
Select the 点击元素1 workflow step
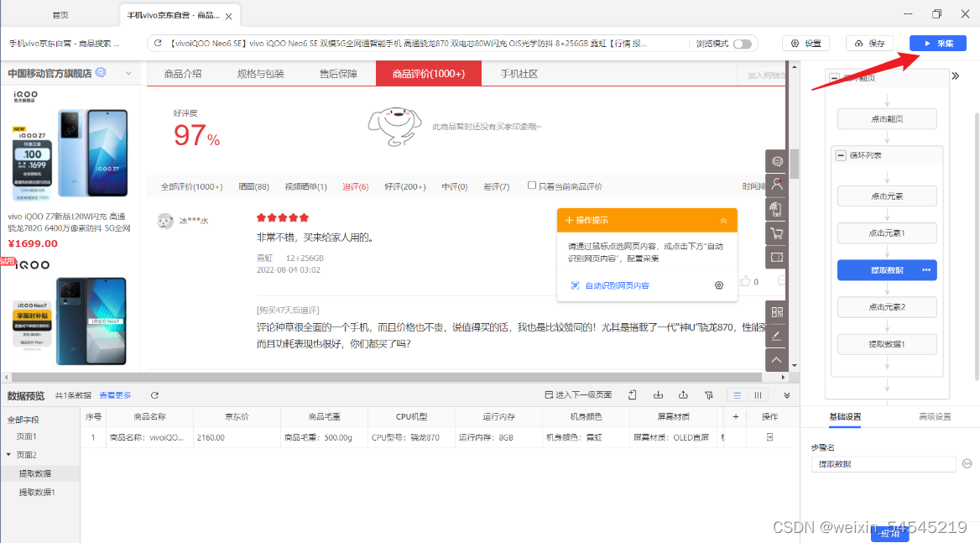pyautogui.click(x=887, y=233)
